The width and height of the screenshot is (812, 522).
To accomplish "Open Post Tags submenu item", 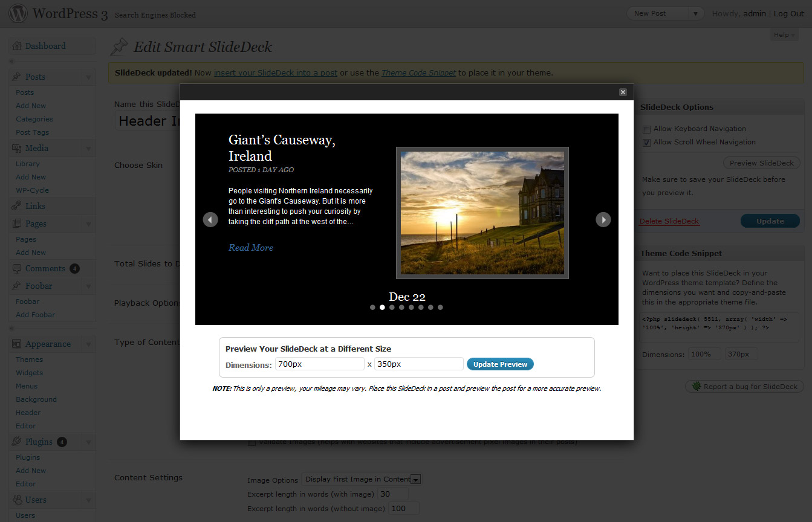I will point(33,132).
